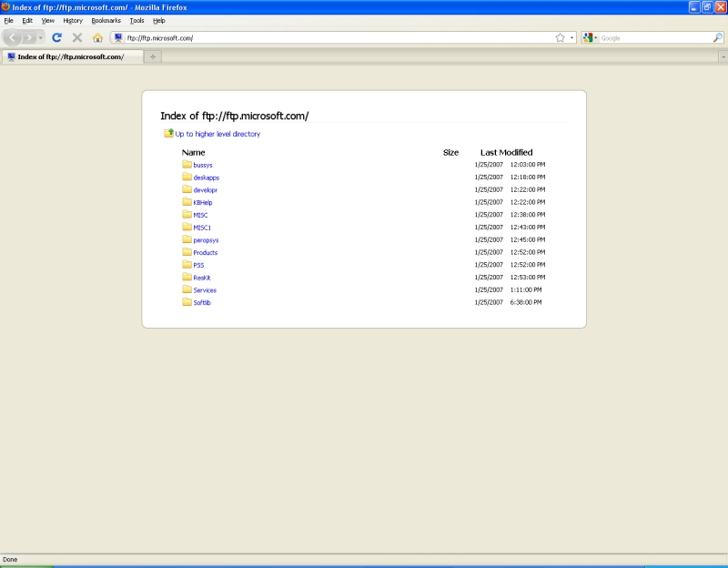Click the folder icon next to deskapps
The width and height of the screenshot is (728, 568).
click(x=187, y=177)
